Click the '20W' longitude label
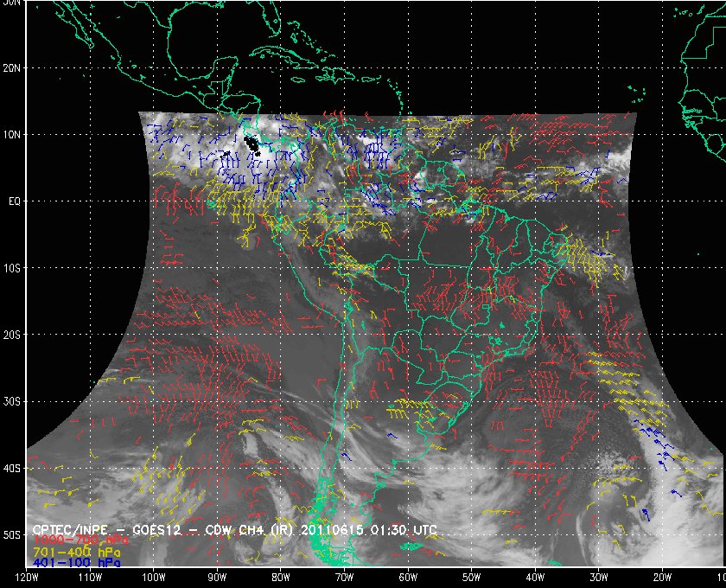This screenshot has height=588, width=726. [x=662, y=578]
